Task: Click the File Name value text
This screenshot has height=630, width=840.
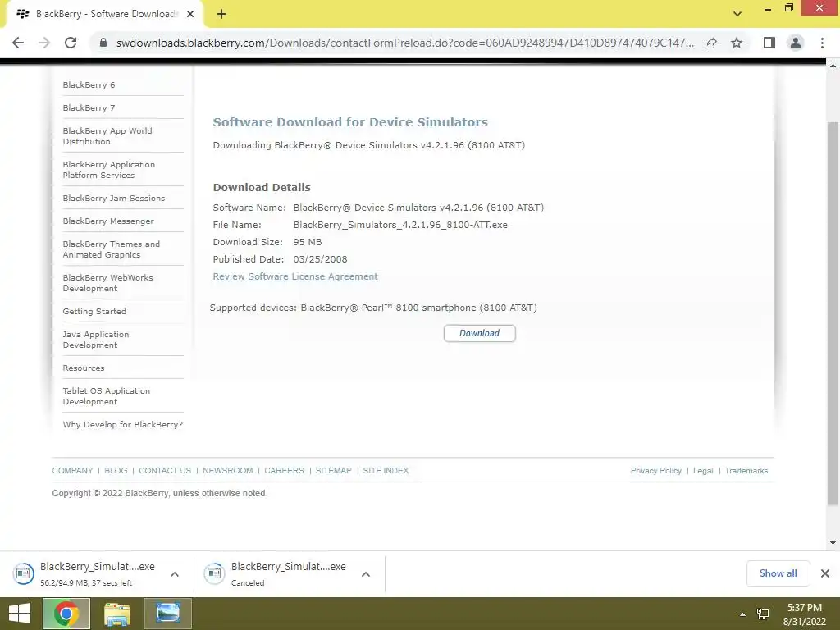Action: pyautogui.click(x=400, y=225)
